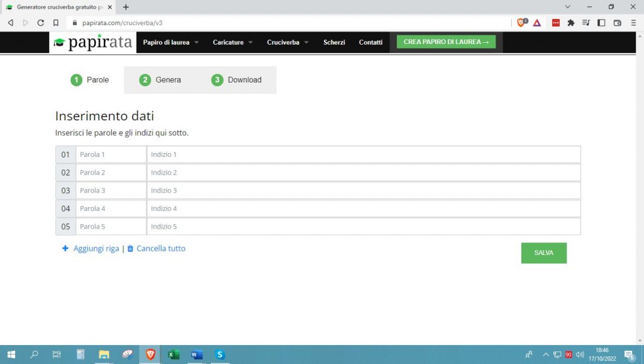This screenshot has width=644, height=364.
Task: Click into the Parola 1 input field
Action: pyautogui.click(x=111, y=155)
